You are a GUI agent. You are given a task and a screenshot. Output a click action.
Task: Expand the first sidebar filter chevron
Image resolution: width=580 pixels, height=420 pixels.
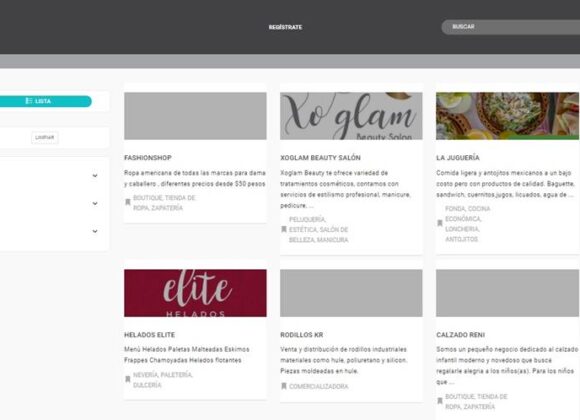coord(95,176)
